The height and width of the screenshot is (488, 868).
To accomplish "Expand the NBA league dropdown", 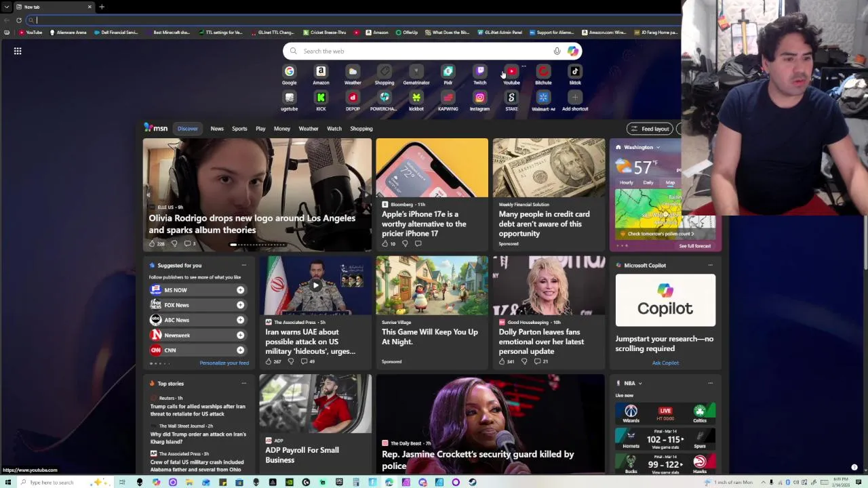I will click(x=639, y=384).
